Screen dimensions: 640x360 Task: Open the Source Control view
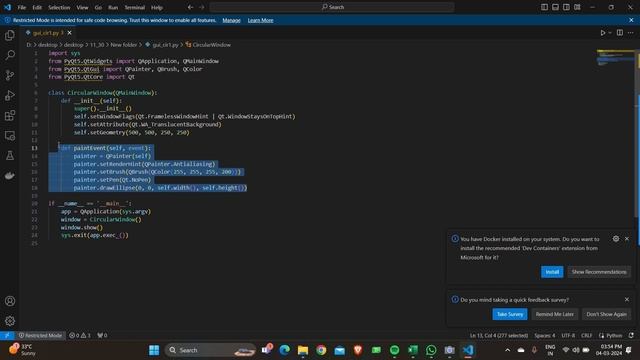[x=10, y=75]
